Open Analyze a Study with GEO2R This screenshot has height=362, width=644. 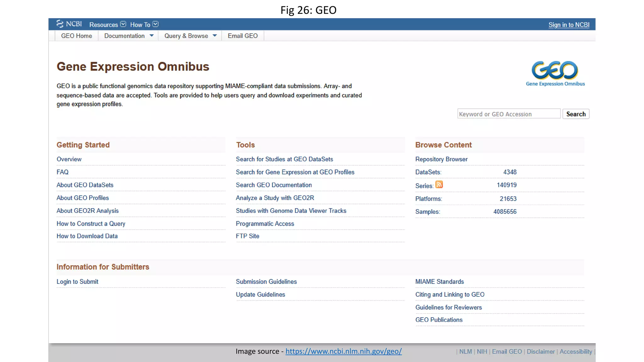[275, 198]
